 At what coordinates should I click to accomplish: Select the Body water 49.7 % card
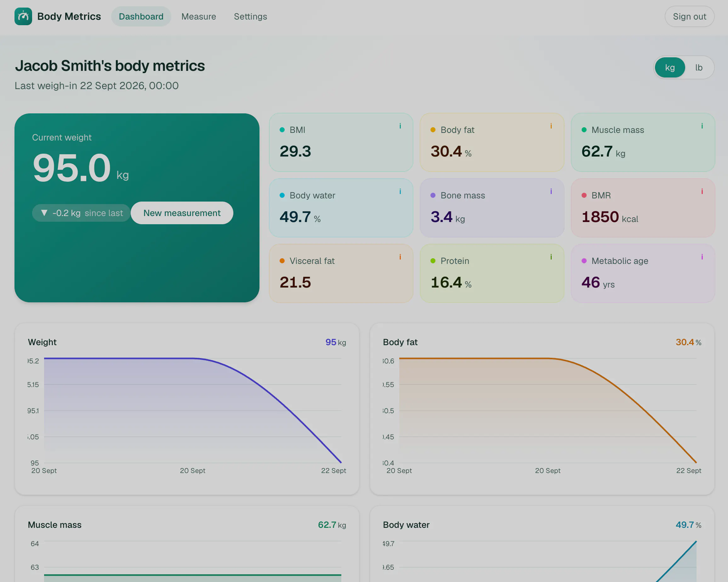click(341, 208)
